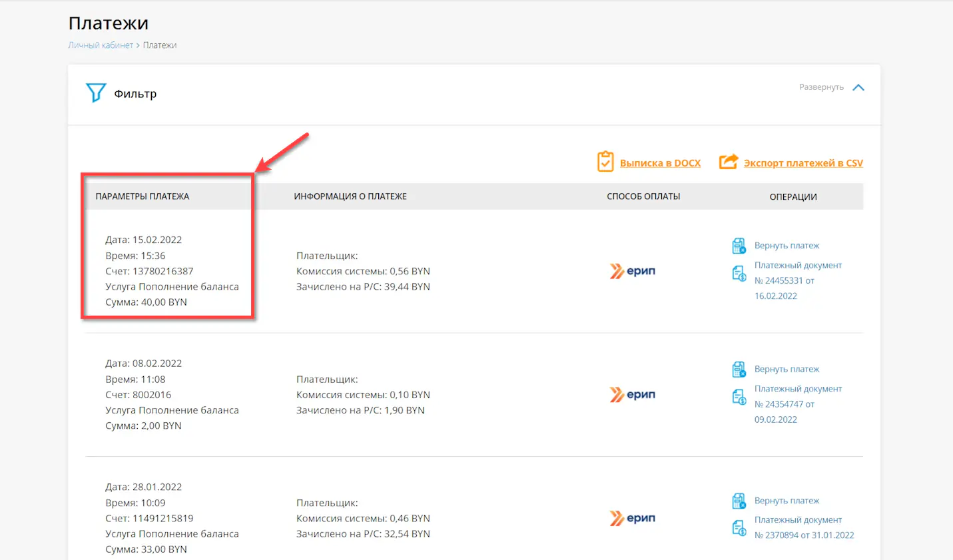This screenshot has width=953, height=560.
Task: Open Платежный документ № 24354747
Action: coord(797,404)
